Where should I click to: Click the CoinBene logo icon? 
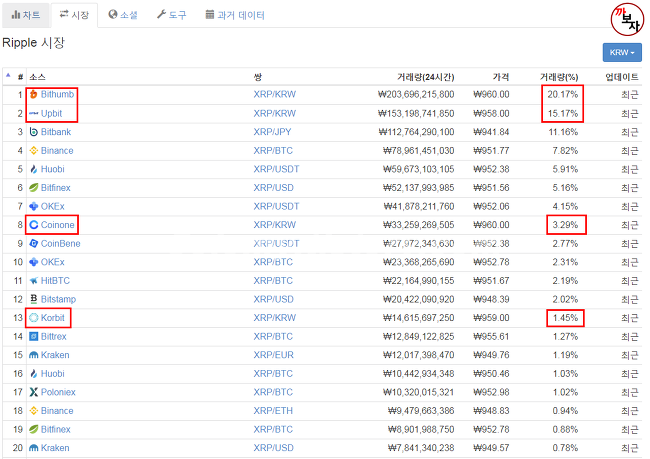click(x=34, y=243)
